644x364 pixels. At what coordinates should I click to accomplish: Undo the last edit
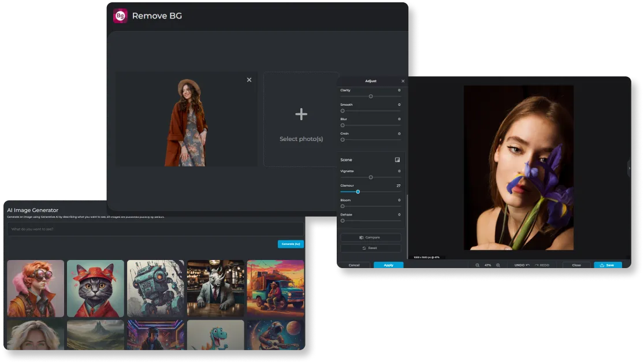pyautogui.click(x=522, y=265)
